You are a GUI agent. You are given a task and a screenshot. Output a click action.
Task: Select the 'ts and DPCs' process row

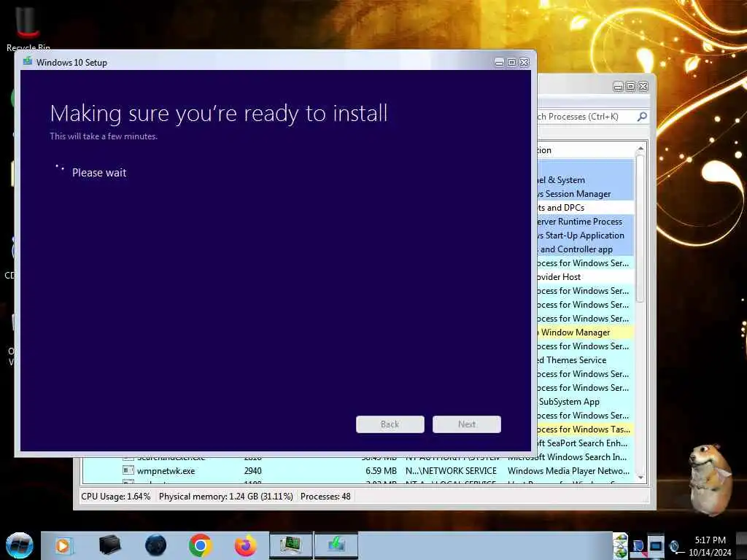click(586, 208)
